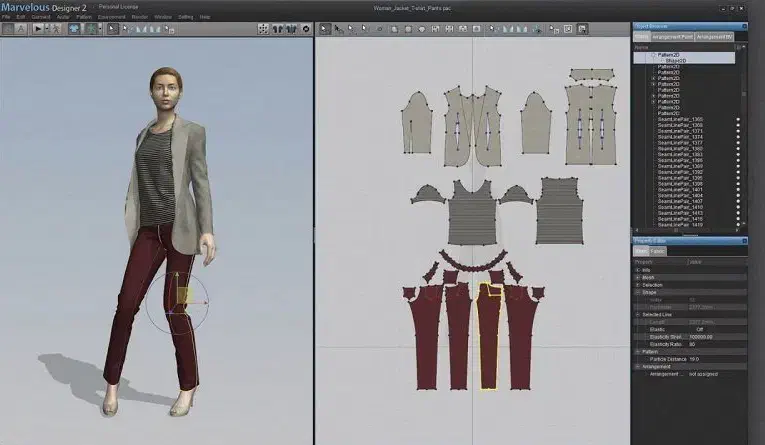Select SeamLinePair_1377 in Object Browser

(680, 143)
